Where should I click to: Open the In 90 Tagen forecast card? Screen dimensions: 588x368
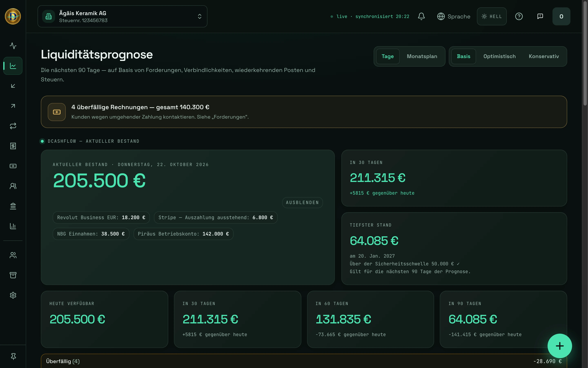[x=503, y=319]
